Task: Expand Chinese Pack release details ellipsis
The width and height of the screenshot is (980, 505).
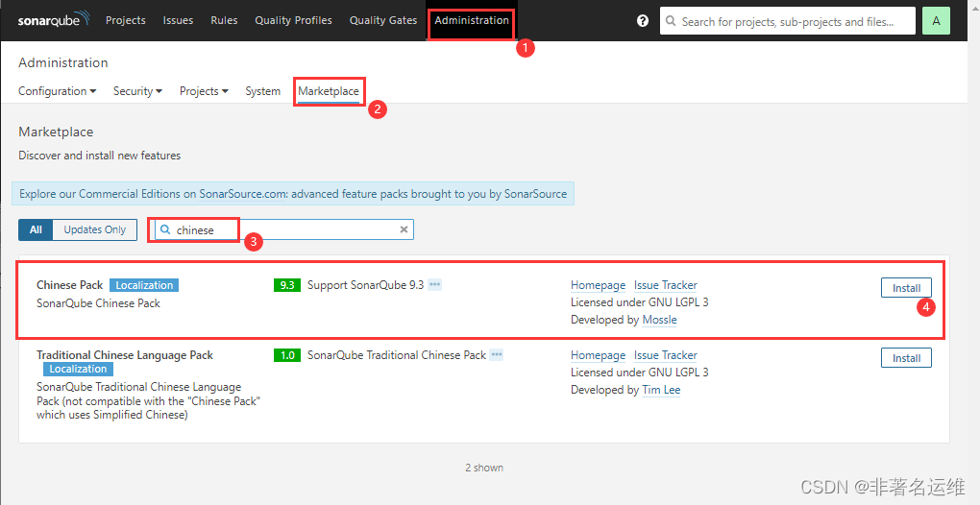Action: click(435, 285)
